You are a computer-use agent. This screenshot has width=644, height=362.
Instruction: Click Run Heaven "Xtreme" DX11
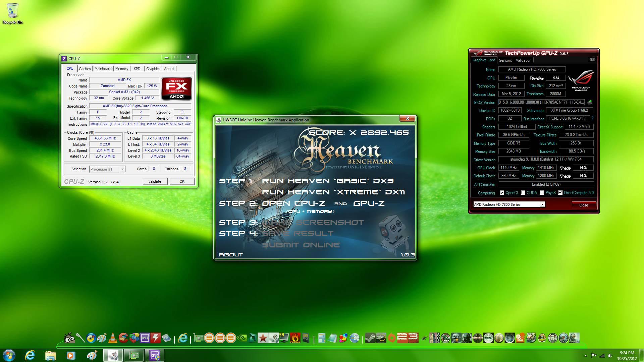coord(333,192)
